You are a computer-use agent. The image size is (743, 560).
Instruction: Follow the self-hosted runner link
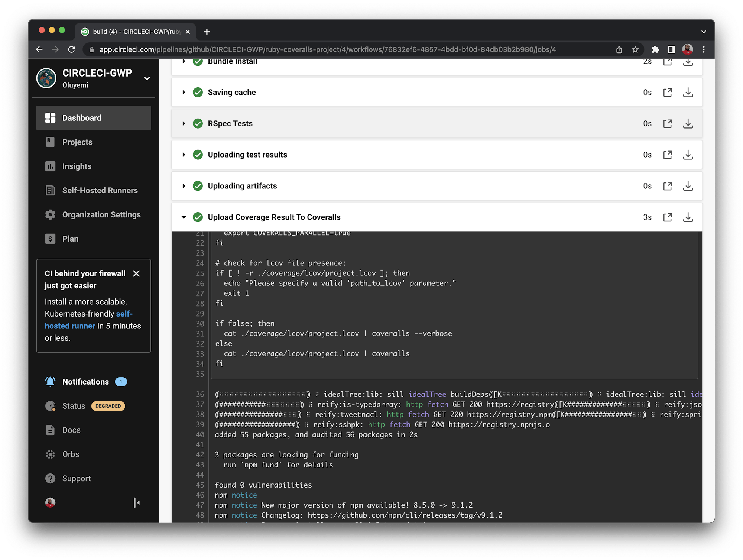point(70,326)
